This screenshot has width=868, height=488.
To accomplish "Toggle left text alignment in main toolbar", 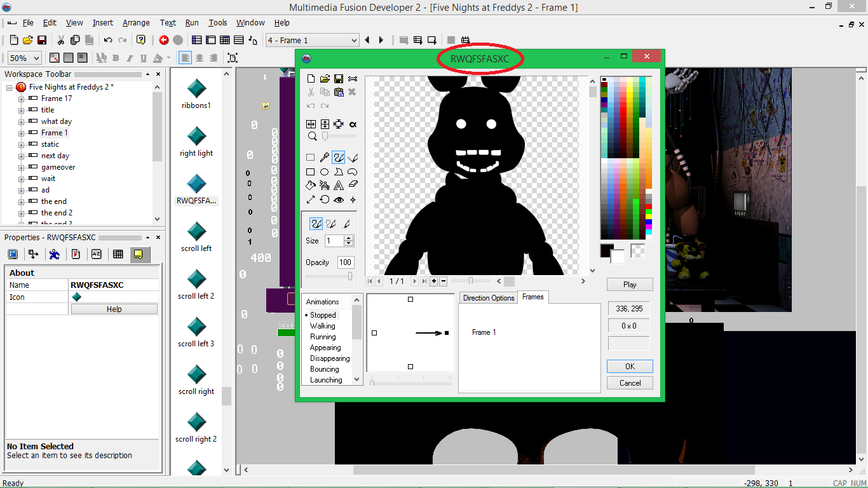I will [x=185, y=58].
